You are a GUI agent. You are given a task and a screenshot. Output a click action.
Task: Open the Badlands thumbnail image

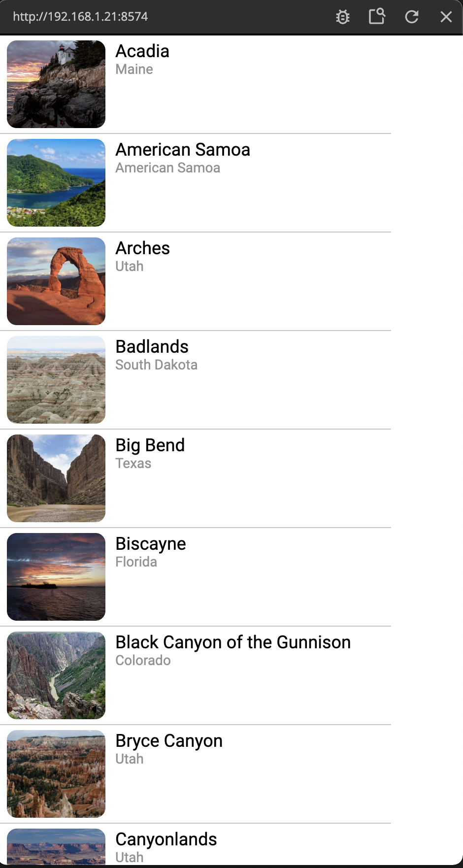click(x=56, y=380)
